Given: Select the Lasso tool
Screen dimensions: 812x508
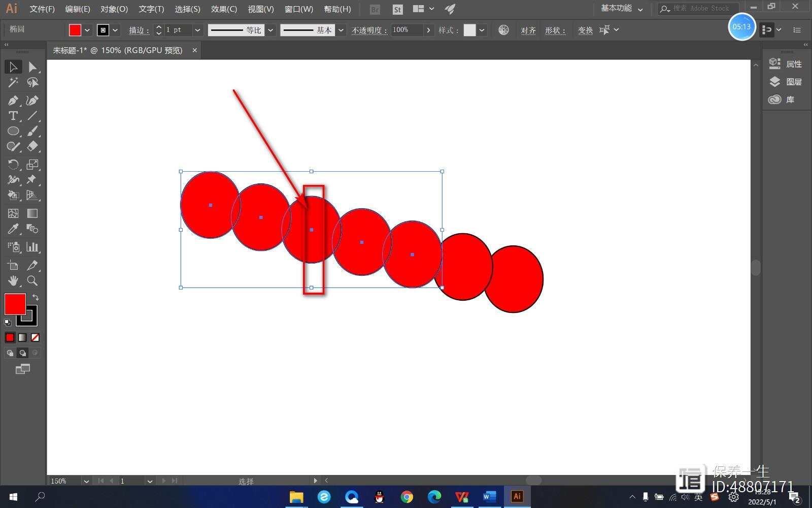Looking at the screenshot, I should [32, 82].
